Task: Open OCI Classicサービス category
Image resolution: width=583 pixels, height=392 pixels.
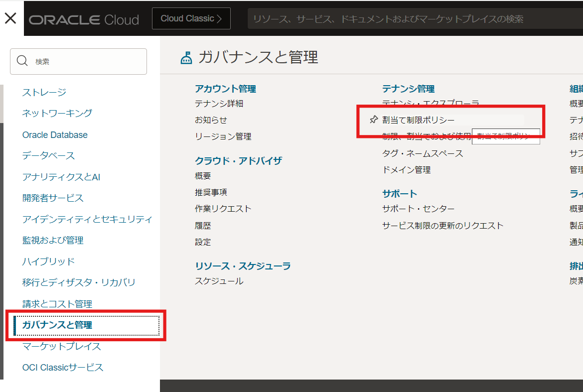Action: pyautogui.click(x=63, y=368)
